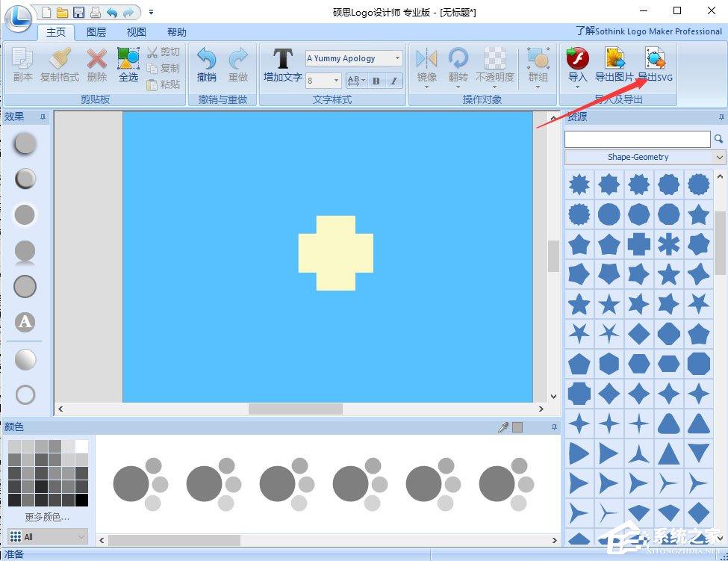The image size is (728, 561).
Task: Click 更多颜色... more colors button
Action: point(47,517)
